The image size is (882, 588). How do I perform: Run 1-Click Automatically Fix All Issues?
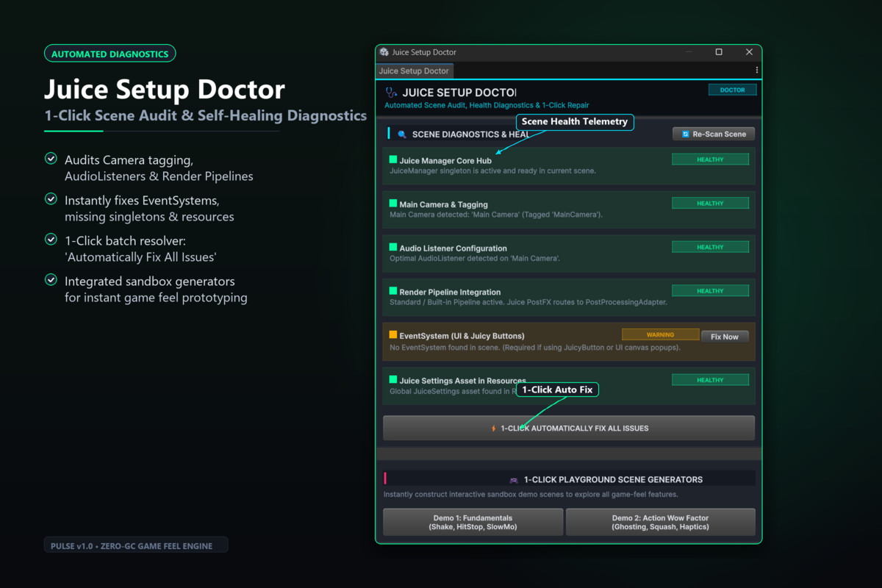pos(569,428)
